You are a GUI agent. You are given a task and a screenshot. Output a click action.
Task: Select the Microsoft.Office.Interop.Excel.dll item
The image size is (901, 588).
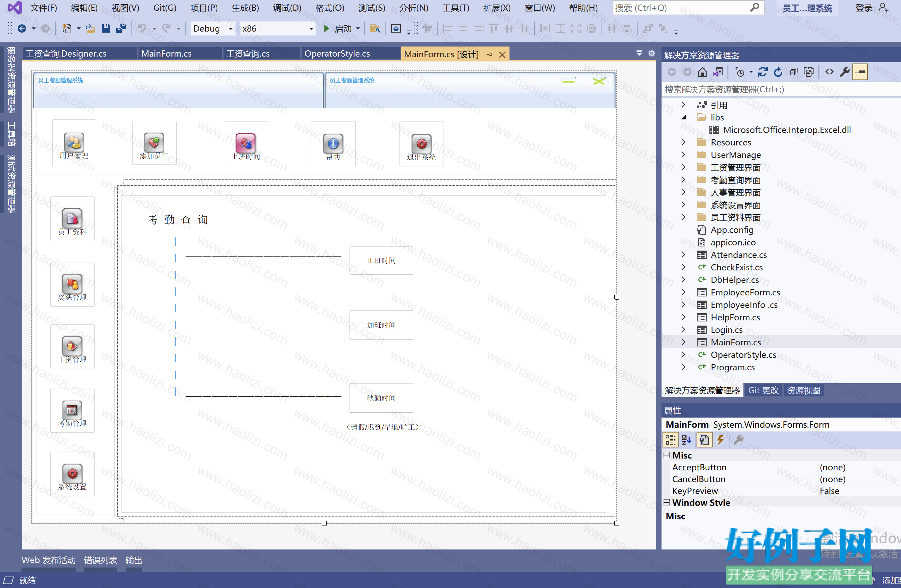[780, 130]
